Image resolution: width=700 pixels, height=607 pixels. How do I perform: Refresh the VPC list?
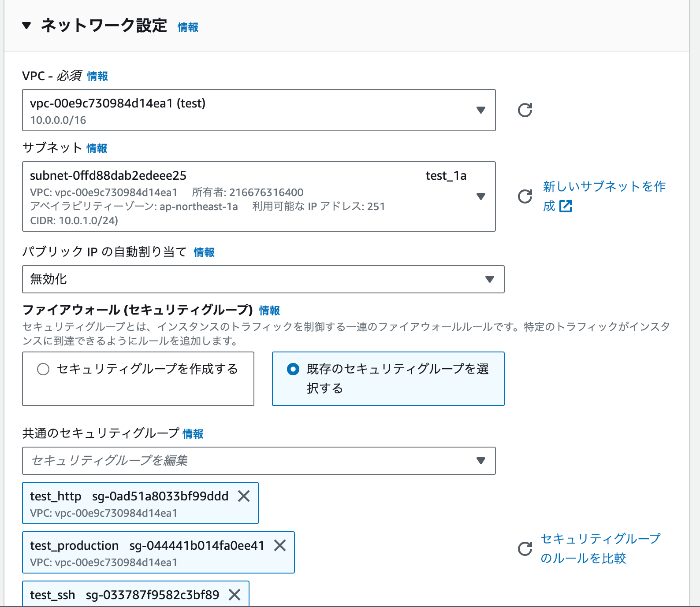(525, 110)
